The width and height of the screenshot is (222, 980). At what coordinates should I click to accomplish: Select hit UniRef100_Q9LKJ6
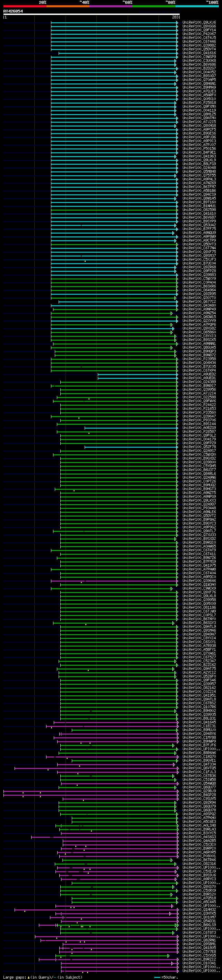(x=199, y=23)
